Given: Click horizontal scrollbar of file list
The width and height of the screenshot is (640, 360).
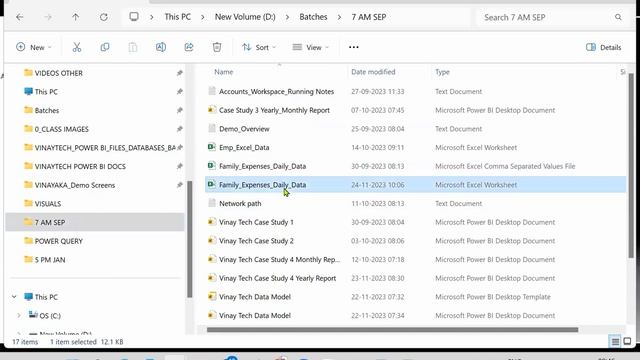Looking at the screenshot, I should point(392,330).
